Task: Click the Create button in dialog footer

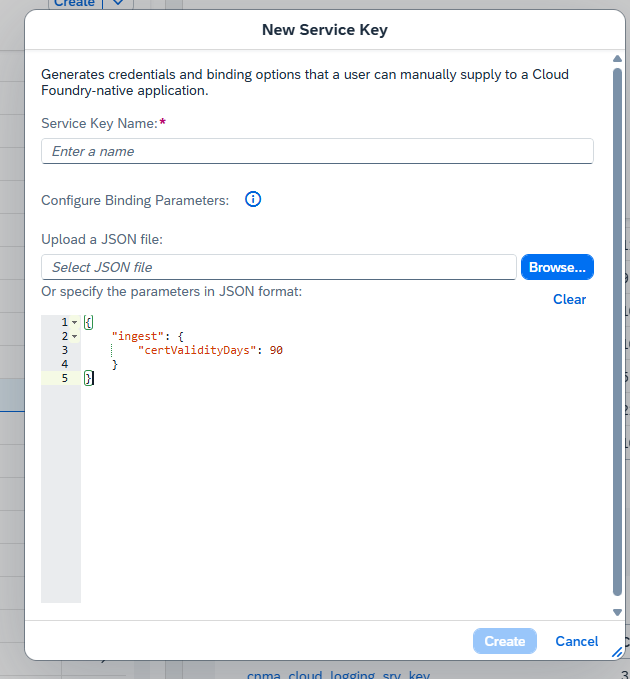Action: tap(504, 641)
